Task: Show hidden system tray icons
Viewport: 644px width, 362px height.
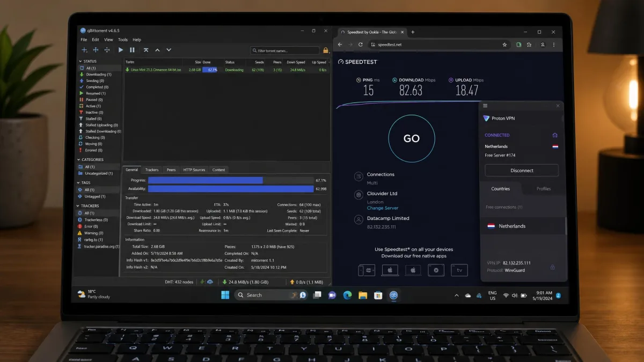Action: 457,295
